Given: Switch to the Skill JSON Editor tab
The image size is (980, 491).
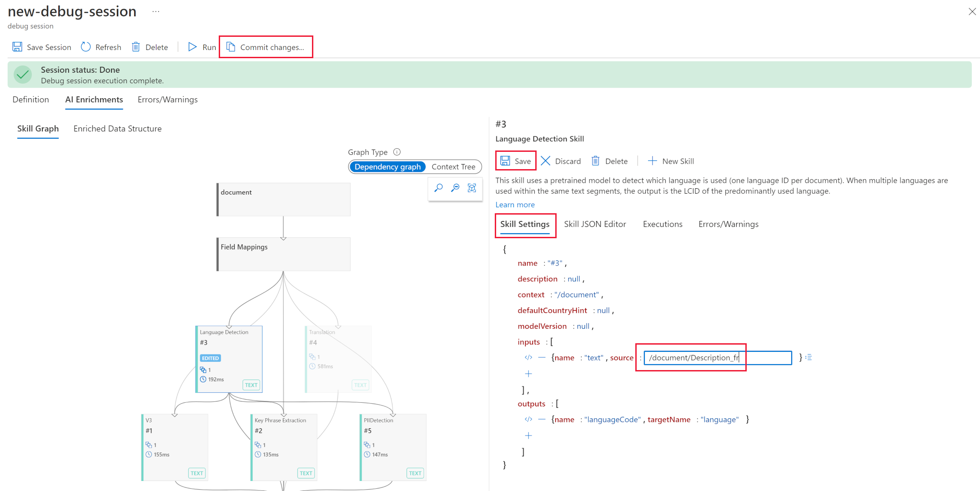Looking at the screenshot, I should 595,224.
